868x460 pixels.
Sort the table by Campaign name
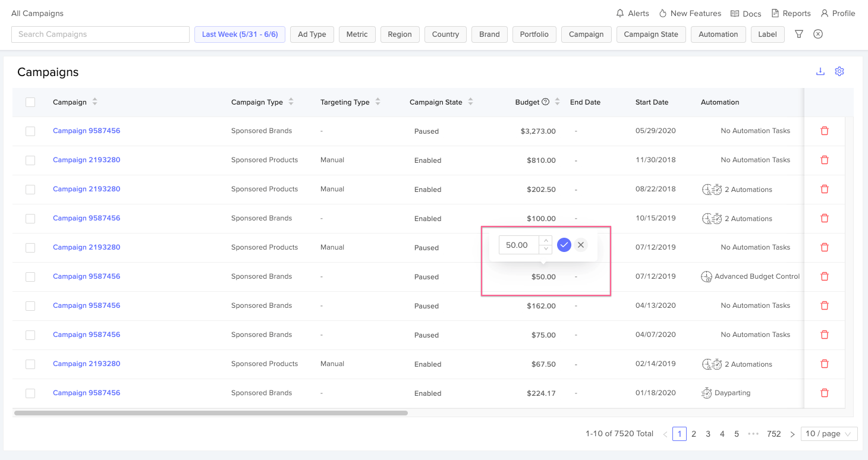95,102
